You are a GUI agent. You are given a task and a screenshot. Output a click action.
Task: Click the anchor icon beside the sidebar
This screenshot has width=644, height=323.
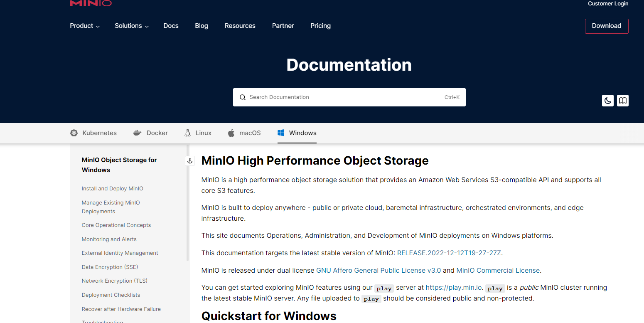point(190,161)
